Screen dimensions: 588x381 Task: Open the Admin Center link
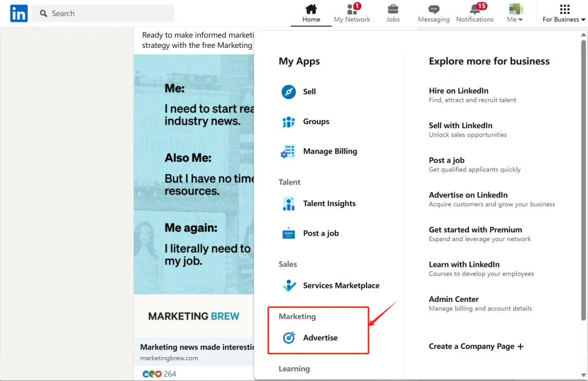tap(454, 299)
